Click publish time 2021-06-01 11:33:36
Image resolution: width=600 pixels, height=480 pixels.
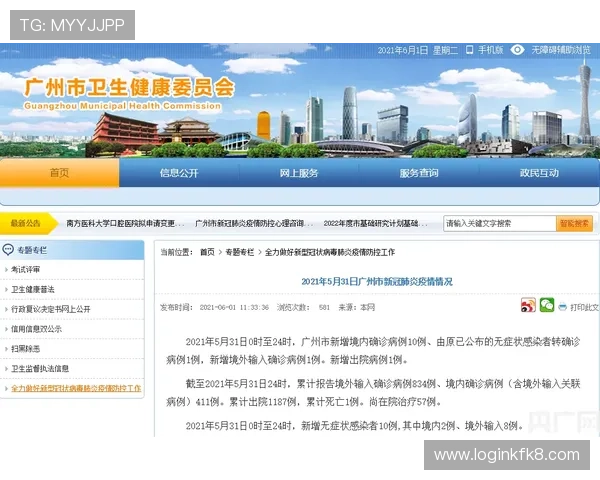click(234, 307)
